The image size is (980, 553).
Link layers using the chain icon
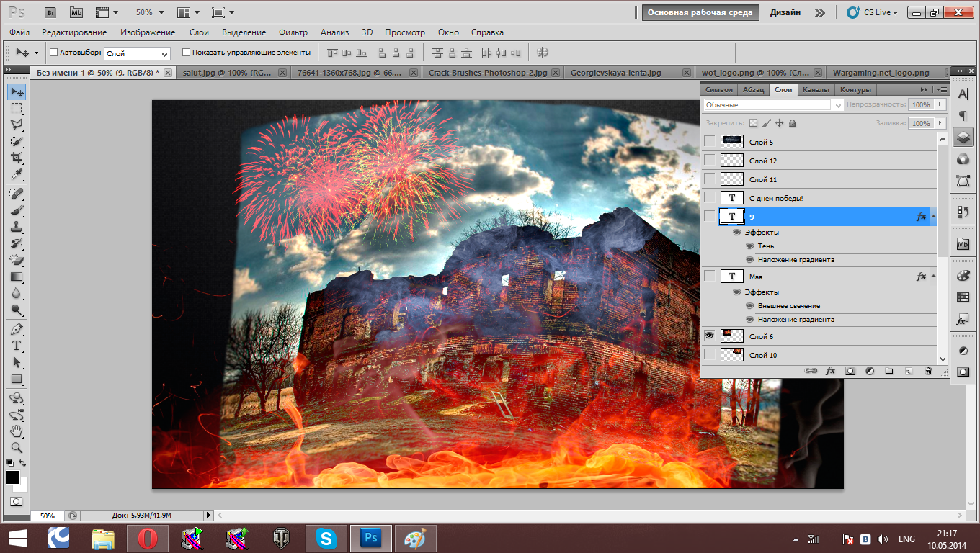coord(811,371)
